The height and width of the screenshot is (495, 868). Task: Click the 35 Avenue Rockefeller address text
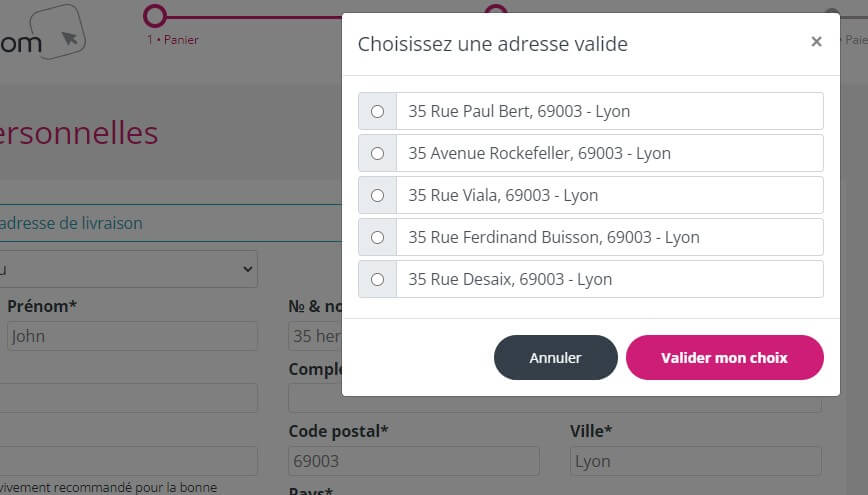539,153
